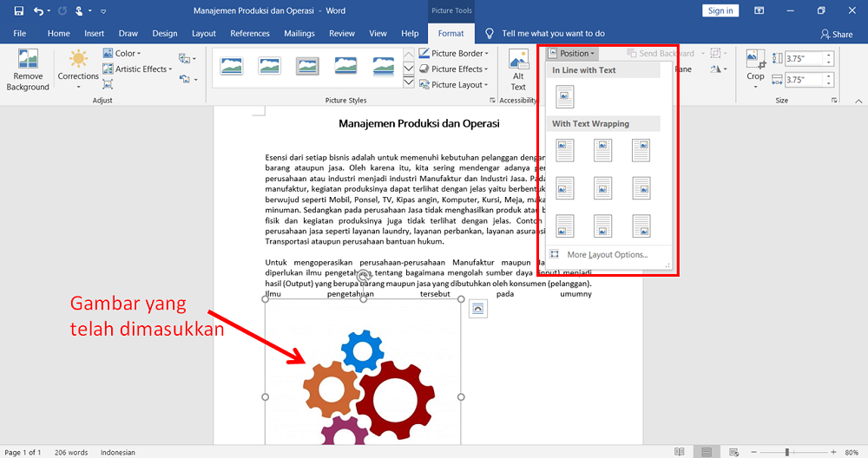Apply the metal frame picture style

tap(307, 66)
